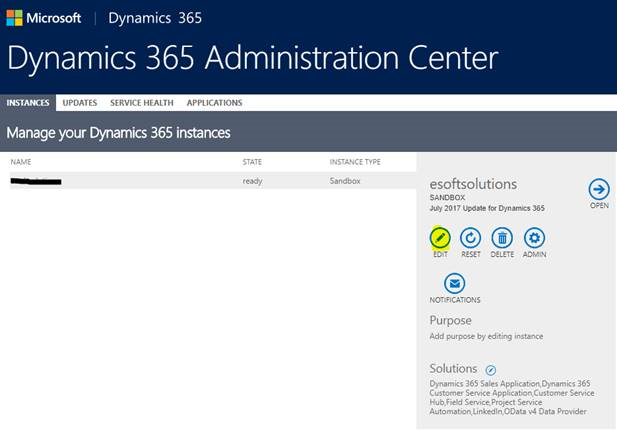Screen dimensions: 617x430
Task: Open the Admin gear icon
Action: (x=534, y=238)
